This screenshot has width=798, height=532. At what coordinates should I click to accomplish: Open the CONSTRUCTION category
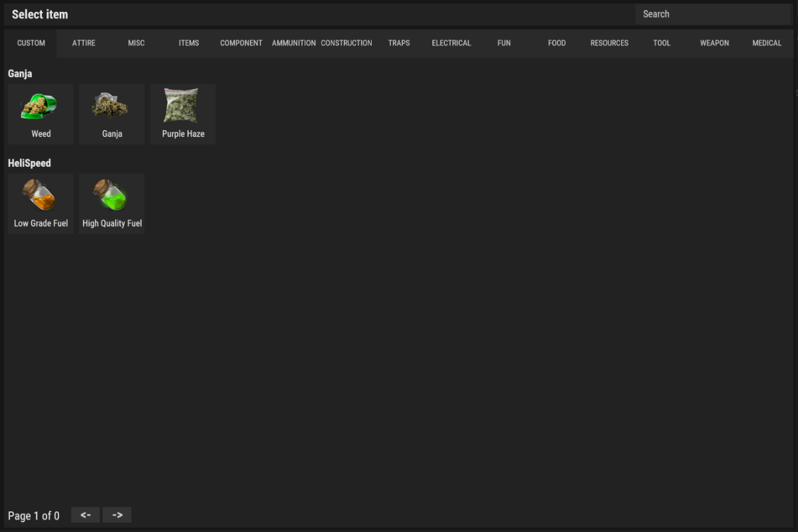pos(346,43)
